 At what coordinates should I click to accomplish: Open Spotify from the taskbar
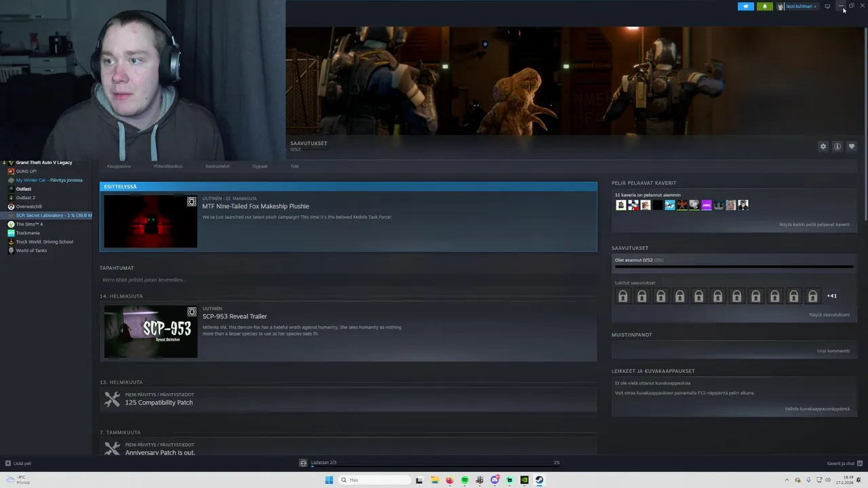[x=465, y=480]
